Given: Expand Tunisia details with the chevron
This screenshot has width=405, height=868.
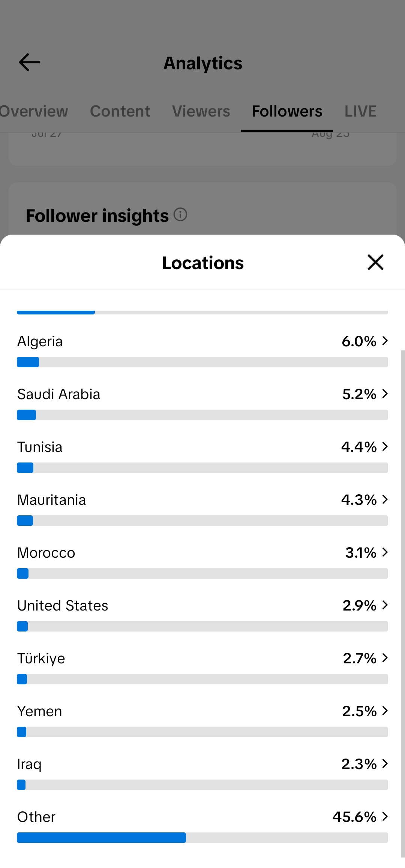Looking at the screenshot, I should click(x=385, y=446).
